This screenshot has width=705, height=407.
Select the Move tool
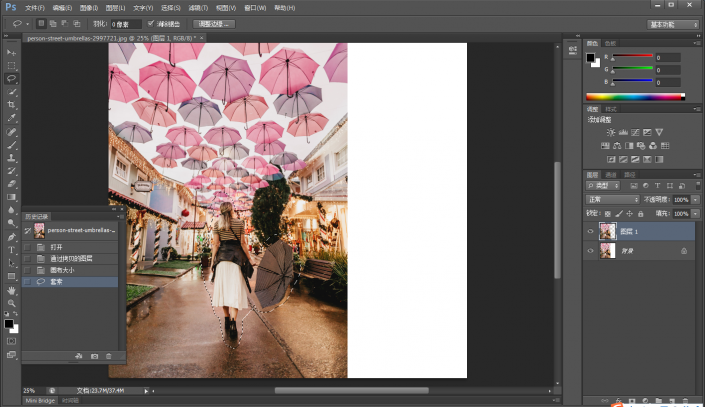(x=11, y=53)
